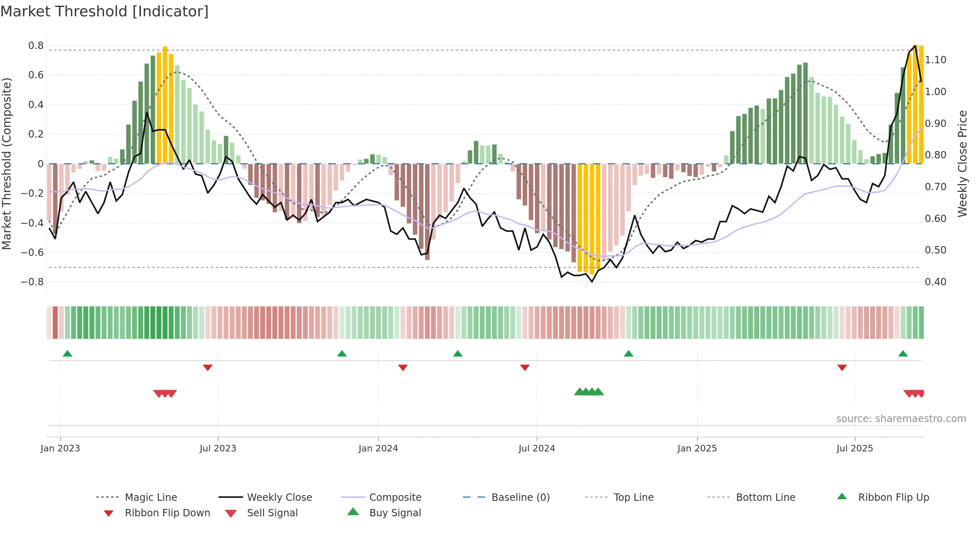The height and width of the screenshot is (551, 980).
Task: Click the Jul 2025 axis label
Action: click(x=855, y=448)
